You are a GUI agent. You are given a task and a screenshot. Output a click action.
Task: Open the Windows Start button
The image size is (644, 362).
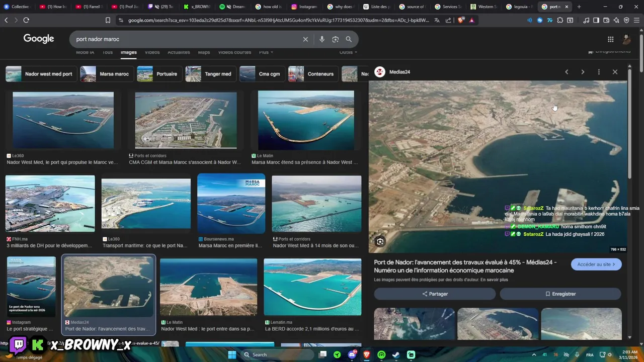point(232,355)
